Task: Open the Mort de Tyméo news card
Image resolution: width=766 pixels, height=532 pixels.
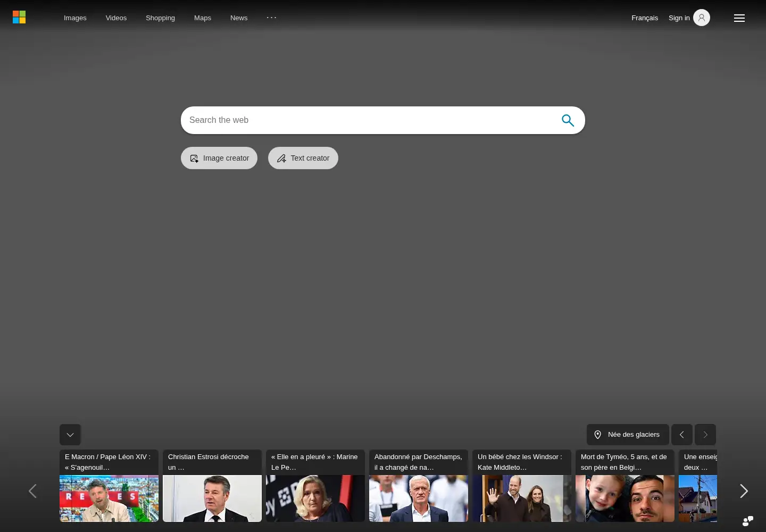Action: [x=625, y=486]
